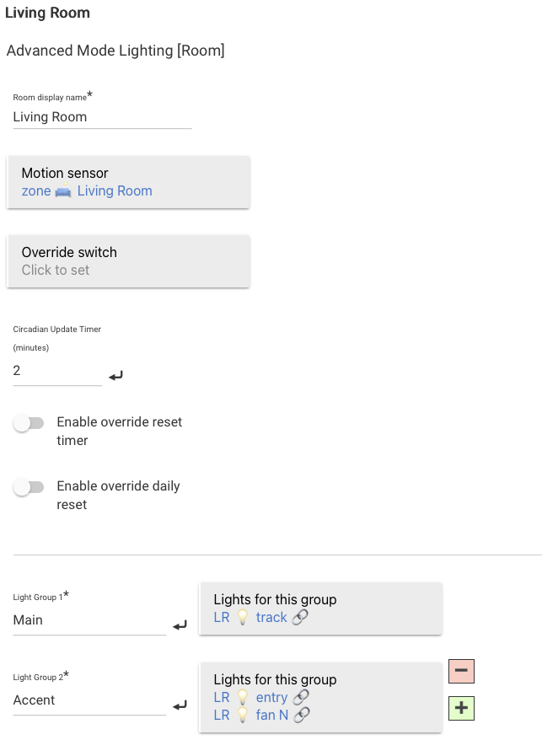Screen dimensions: 542x756
Task: Open the Override switch selector
Action: tap(128, 261)
